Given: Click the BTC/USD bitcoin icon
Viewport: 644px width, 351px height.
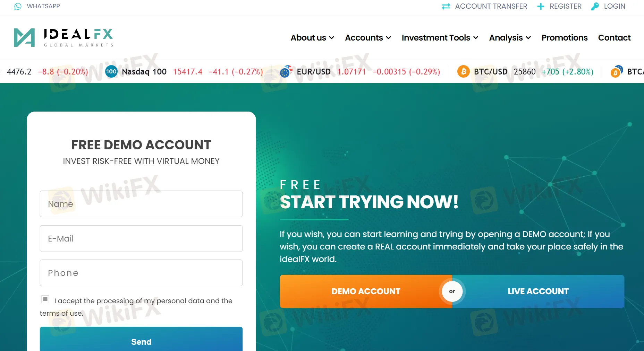Looking at the screenshot, I should pyautogui.click(x=463, y=72).
